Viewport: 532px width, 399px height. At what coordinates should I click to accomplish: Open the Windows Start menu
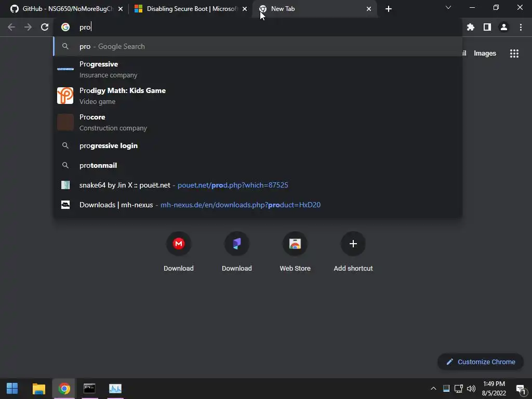(12, 389)
